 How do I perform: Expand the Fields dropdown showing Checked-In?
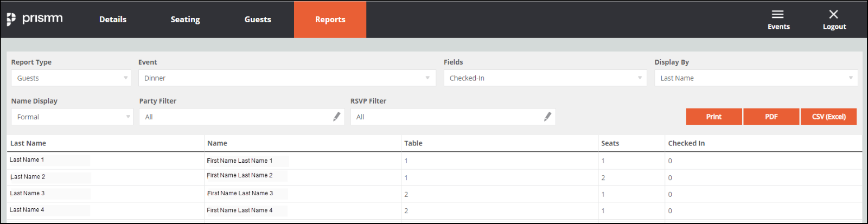pos(545,78)
